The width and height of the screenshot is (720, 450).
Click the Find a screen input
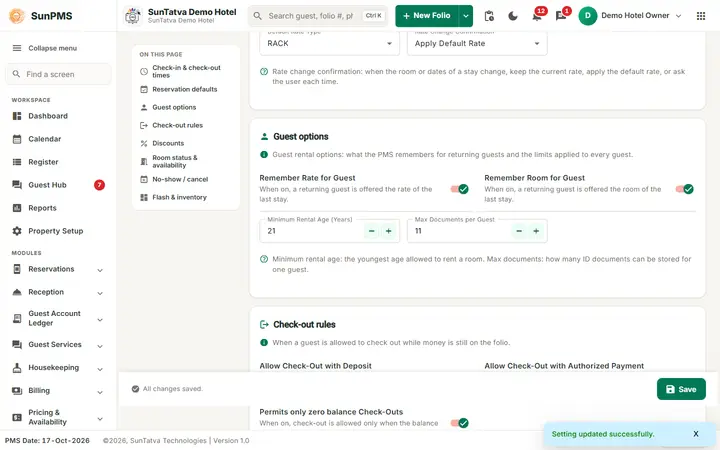pos(58,74)
